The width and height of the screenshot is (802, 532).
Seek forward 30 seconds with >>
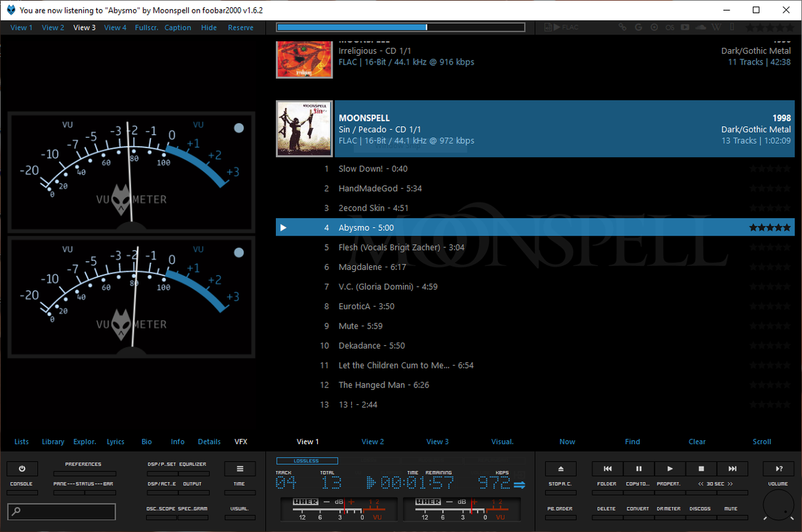pos(730,484)
